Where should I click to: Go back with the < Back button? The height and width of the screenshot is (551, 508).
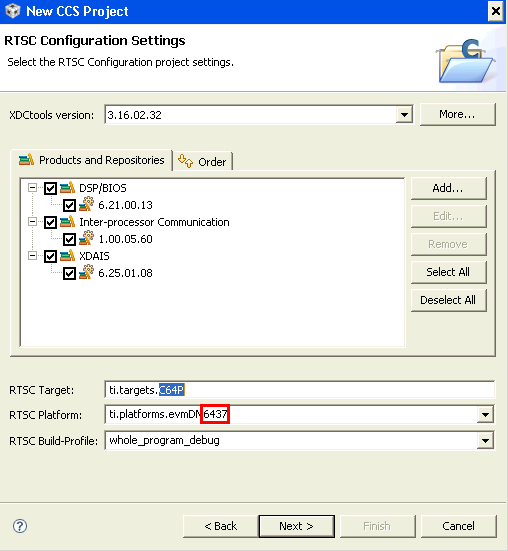[x=221, y=526]
